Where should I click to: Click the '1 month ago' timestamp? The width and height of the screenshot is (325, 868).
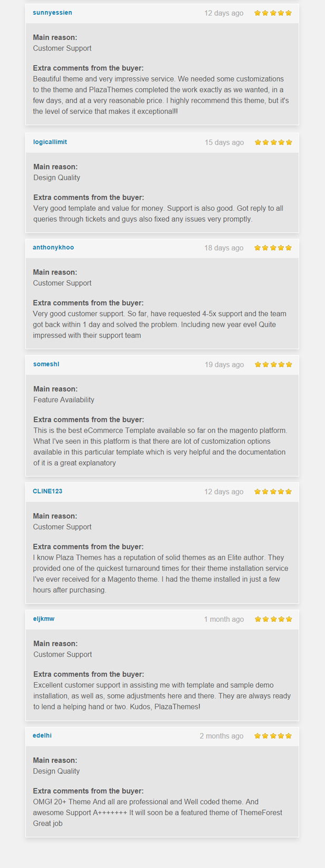click(224, 619)
